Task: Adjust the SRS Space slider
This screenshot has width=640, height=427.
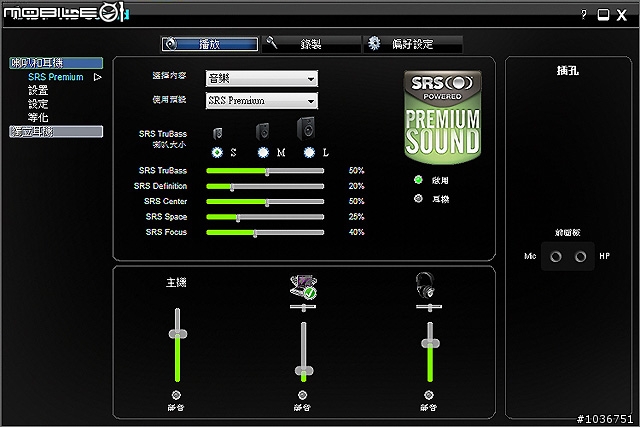Action: 265,217
